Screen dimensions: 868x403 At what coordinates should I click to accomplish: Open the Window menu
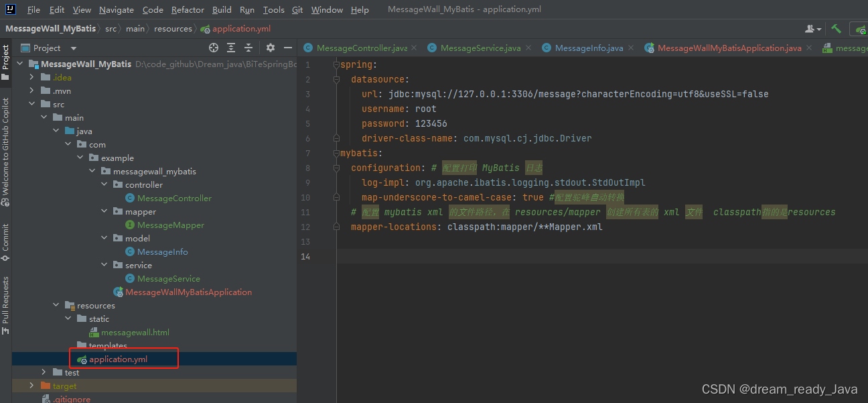[x=327, y=9]
